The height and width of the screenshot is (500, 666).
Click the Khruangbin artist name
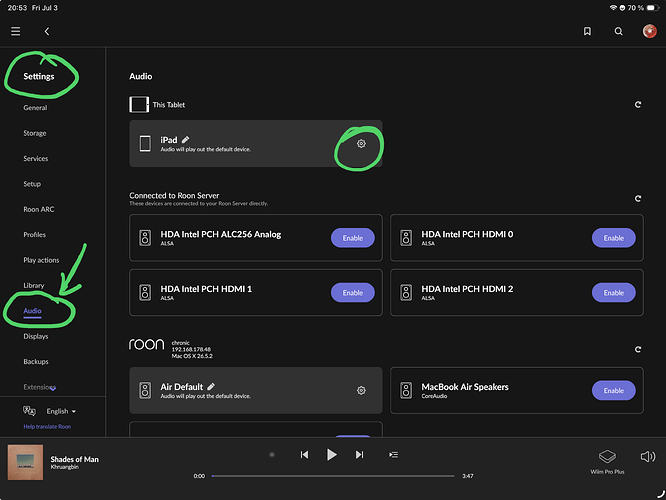pyautogui.click(x=65, y=467)
